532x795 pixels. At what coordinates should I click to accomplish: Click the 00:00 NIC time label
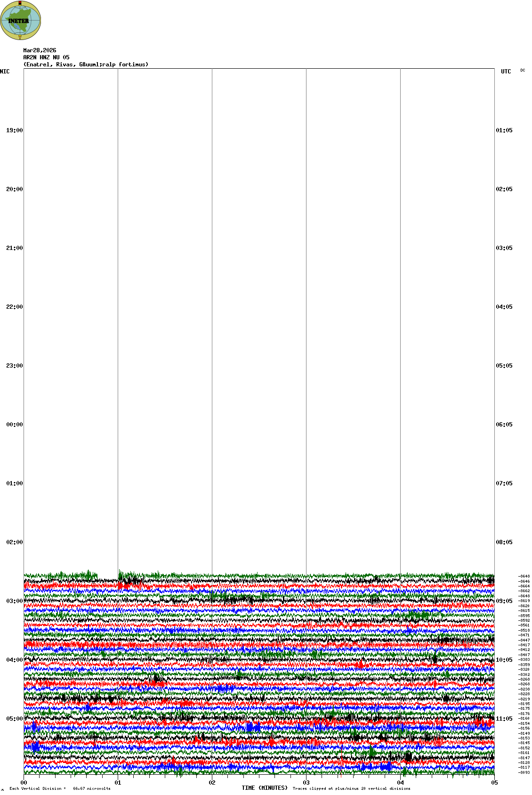(14, 425)
